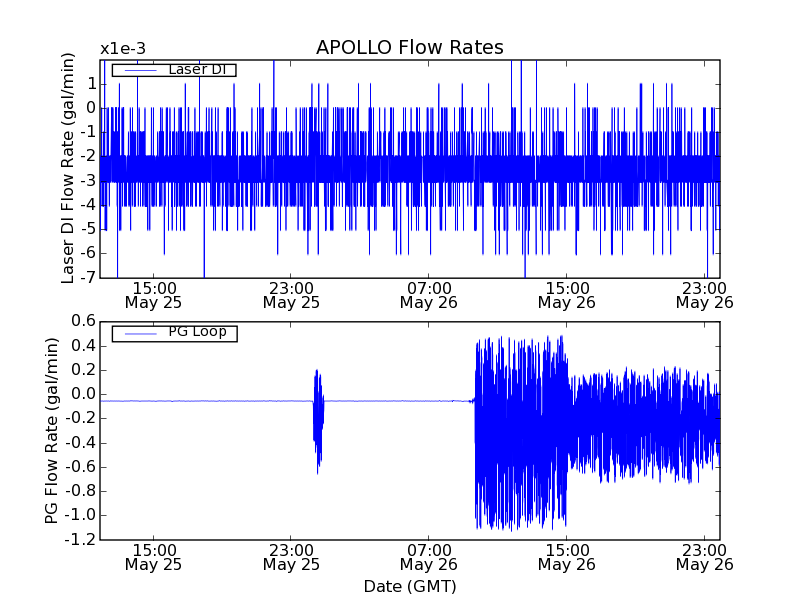
Task: Select the PG Loop legend label
Action: click(x=197, y=332)
